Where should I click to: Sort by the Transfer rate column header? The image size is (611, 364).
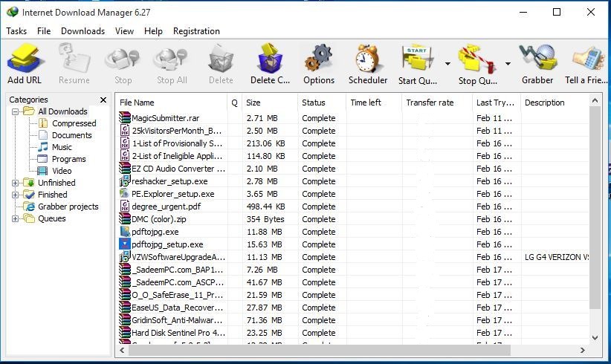pyautogui.click(x=437, y=103)
